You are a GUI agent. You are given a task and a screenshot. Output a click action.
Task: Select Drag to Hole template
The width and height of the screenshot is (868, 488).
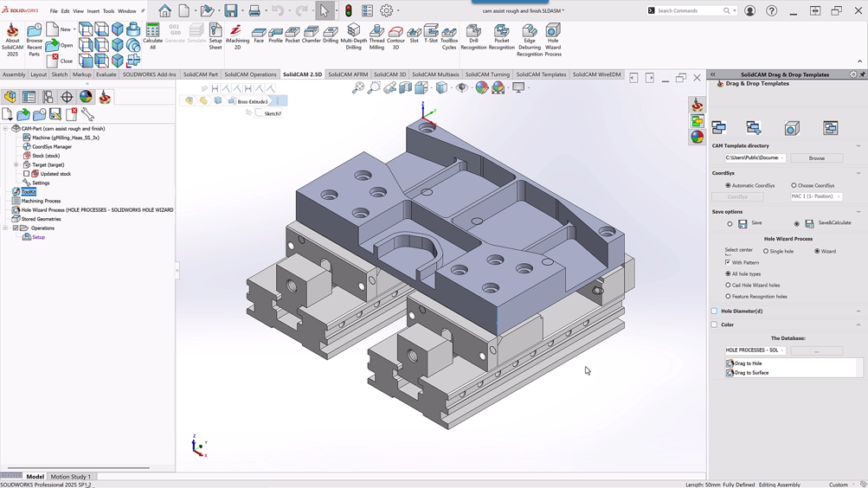(x=748, y=363)
